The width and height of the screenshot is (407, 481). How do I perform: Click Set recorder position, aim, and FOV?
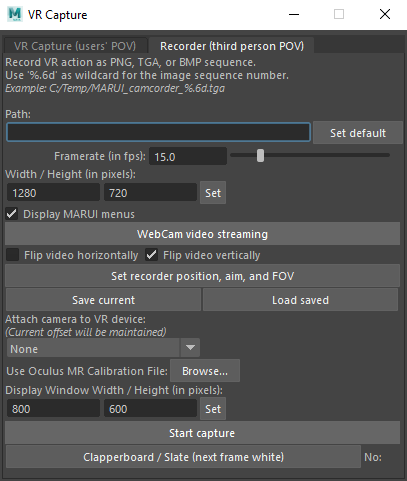pos(202,276)
